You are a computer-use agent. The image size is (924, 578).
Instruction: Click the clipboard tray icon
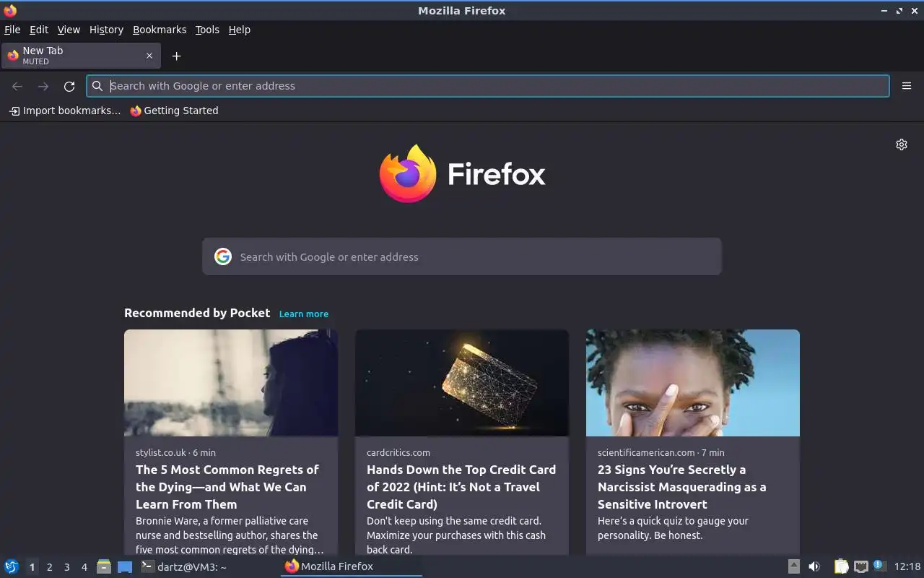(841, 566)
